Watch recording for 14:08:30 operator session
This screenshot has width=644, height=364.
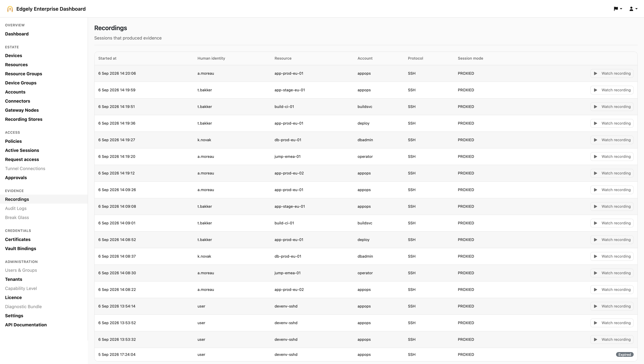[x=612, y=273]
